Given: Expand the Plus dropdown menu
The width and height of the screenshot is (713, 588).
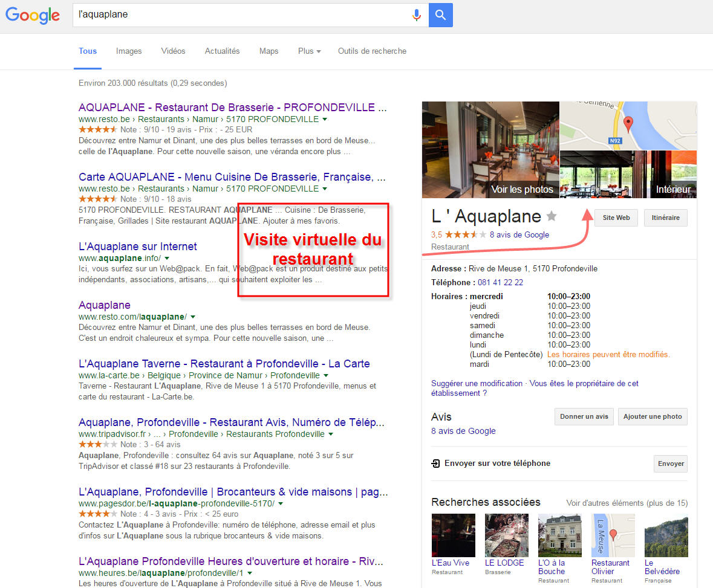Looking at the screenshot, I should click(309, 51).
